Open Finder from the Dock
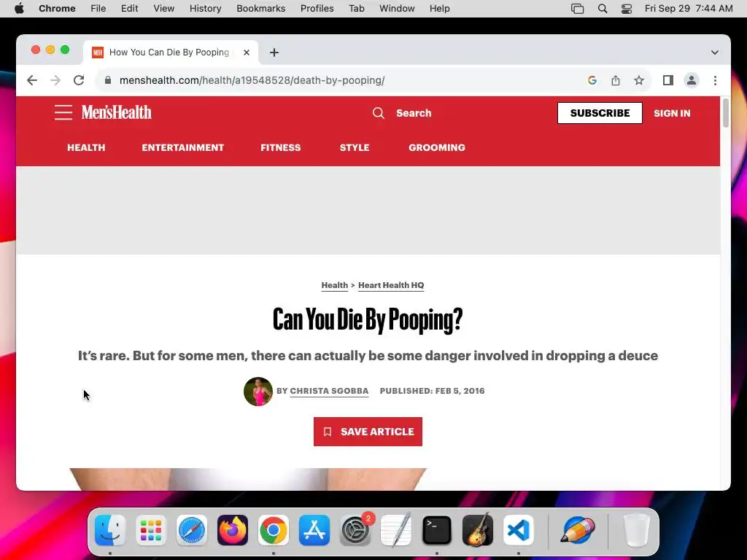The image size is (747, 560). point(110,530)
